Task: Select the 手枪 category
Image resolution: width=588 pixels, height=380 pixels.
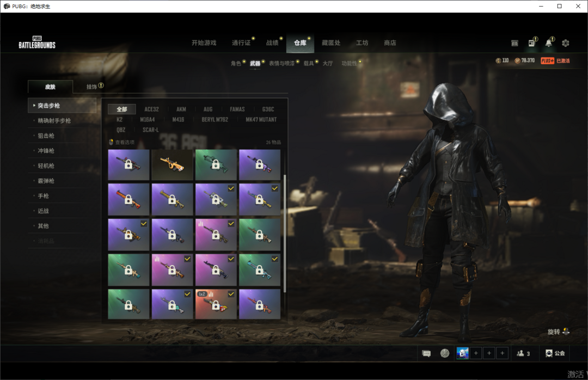Action: pos(62,195)
